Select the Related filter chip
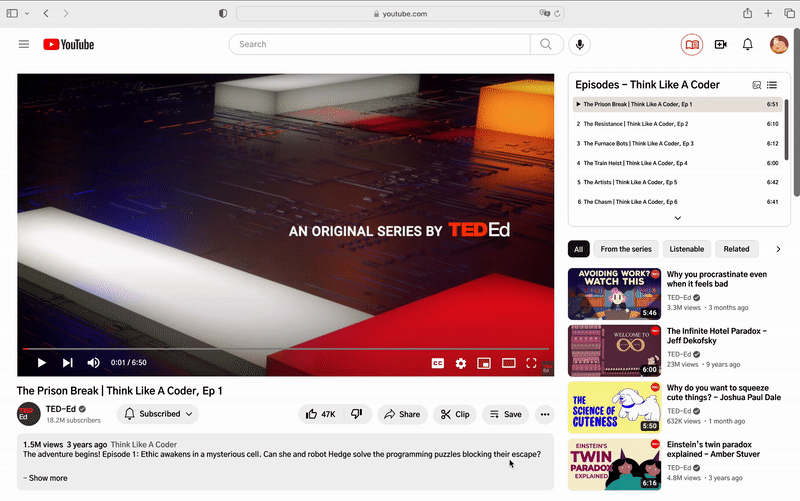800x501 pixels. pos(736,249)
